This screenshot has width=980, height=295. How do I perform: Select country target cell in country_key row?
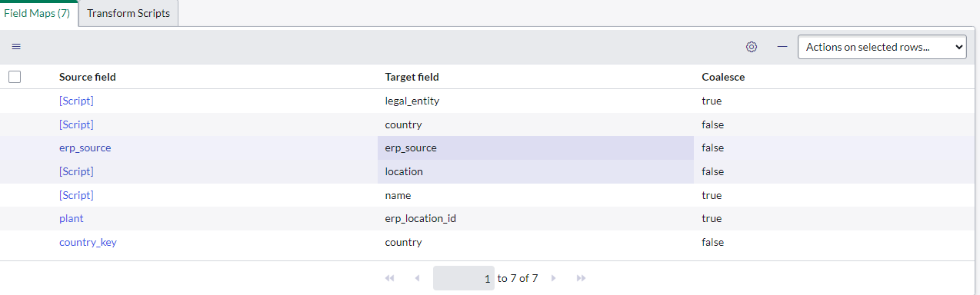[535, 242]
